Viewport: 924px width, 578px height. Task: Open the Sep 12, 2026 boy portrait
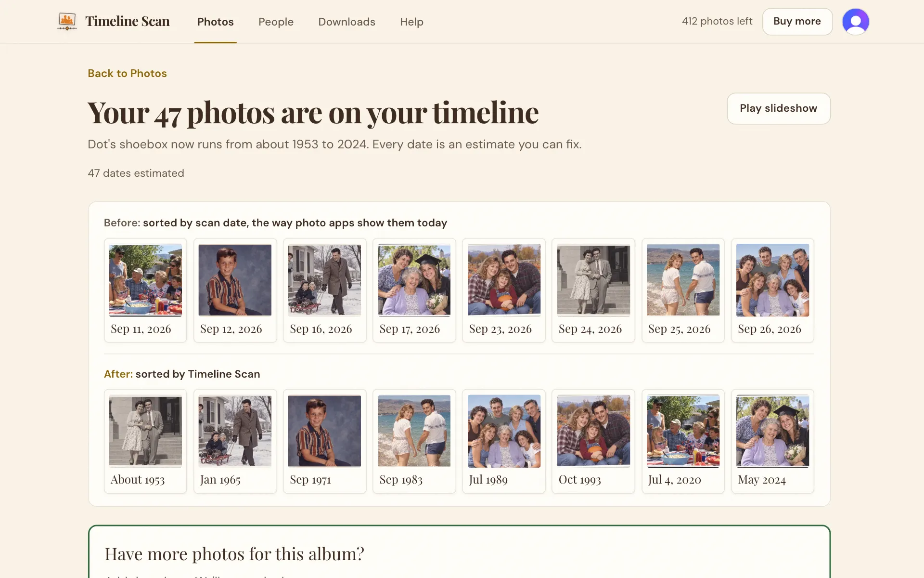point(235,280)
